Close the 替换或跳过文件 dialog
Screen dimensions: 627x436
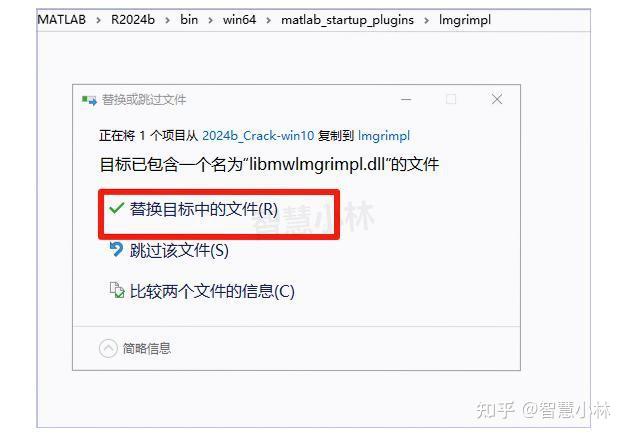(497, 99)
